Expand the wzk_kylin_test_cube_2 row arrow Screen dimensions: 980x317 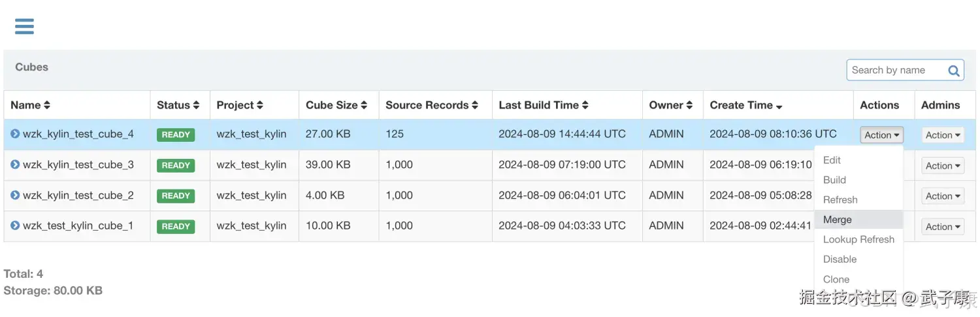click(15, 195)
